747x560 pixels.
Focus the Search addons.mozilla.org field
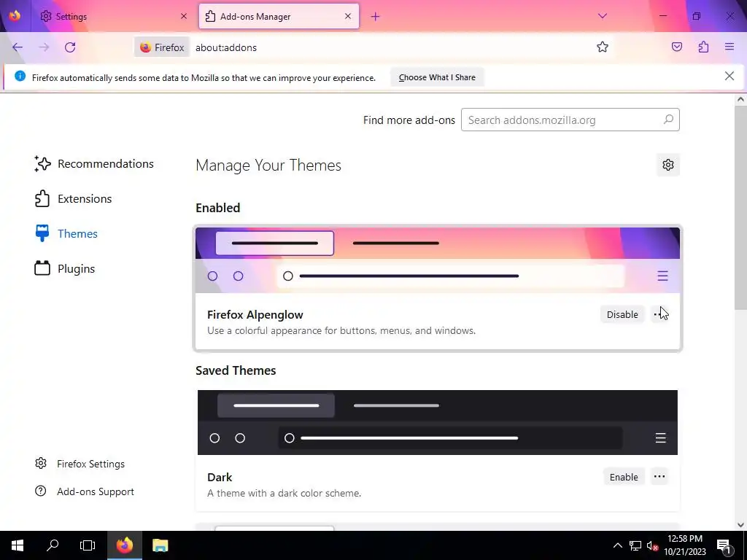(570, 120)
